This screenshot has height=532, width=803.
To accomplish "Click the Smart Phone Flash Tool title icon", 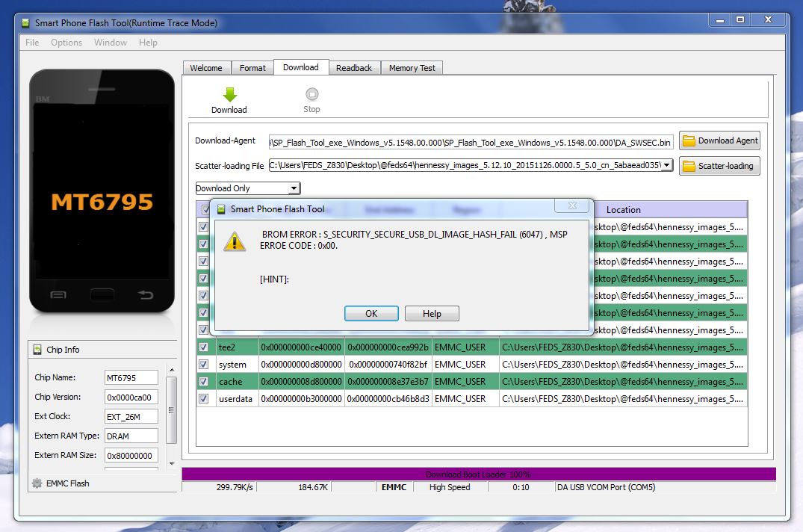I will coord(25,23).
